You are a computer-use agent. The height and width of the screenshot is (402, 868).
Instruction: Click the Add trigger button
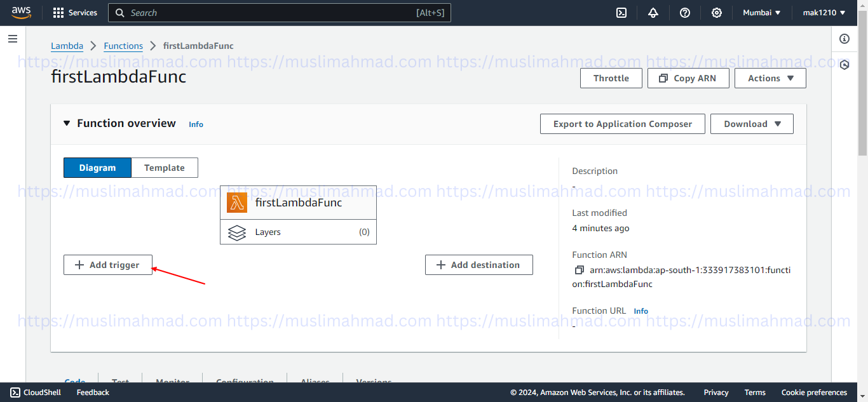(107, 265)
